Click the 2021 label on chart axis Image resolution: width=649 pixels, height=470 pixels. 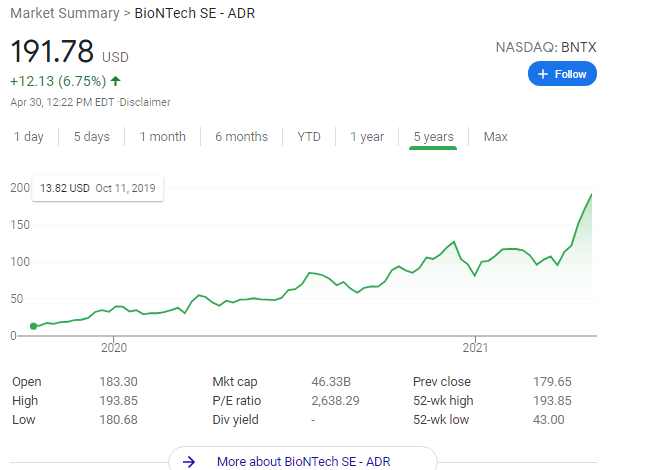click(x=475, y=348)
